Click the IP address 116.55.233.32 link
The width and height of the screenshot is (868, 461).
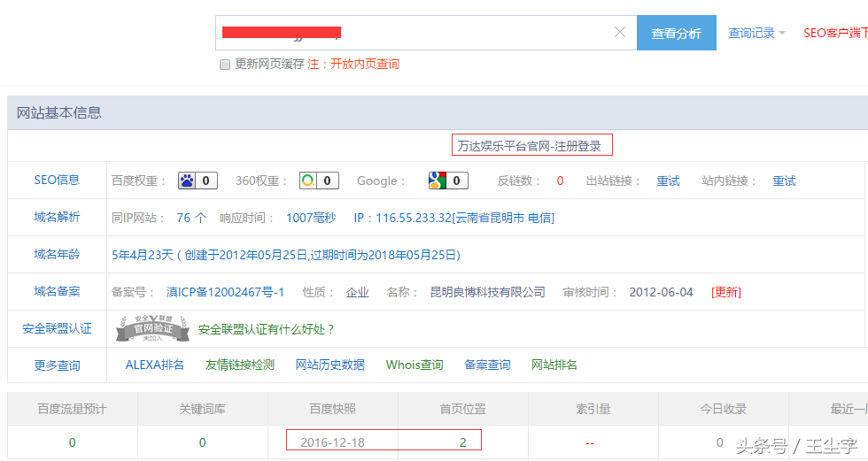tap(453, 218)
